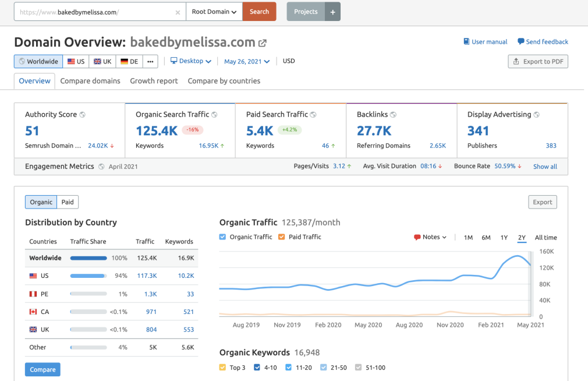Click the US 94% traffic share bar
The image size is (588, 381).
tap(88, 276)
